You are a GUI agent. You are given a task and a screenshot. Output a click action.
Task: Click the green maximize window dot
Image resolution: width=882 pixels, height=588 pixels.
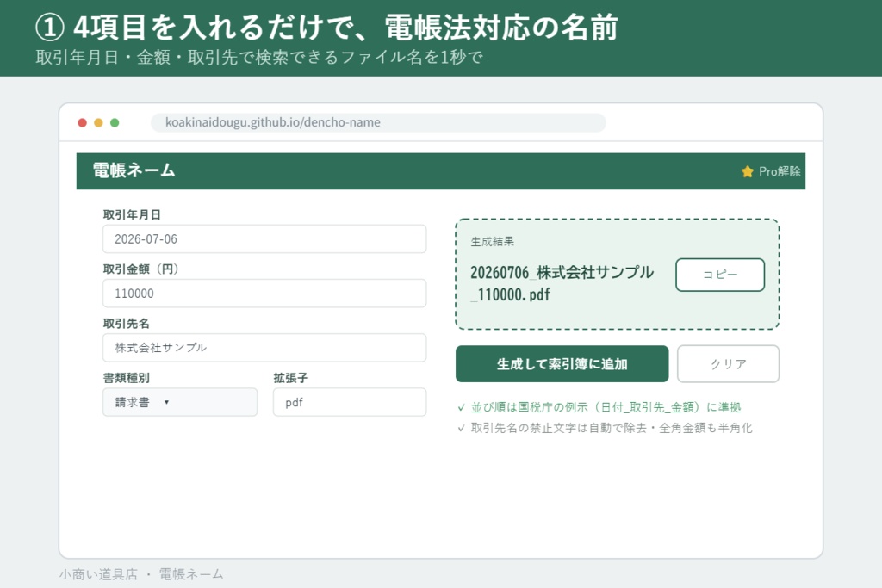pyautogui.click(x=115, y=122)
